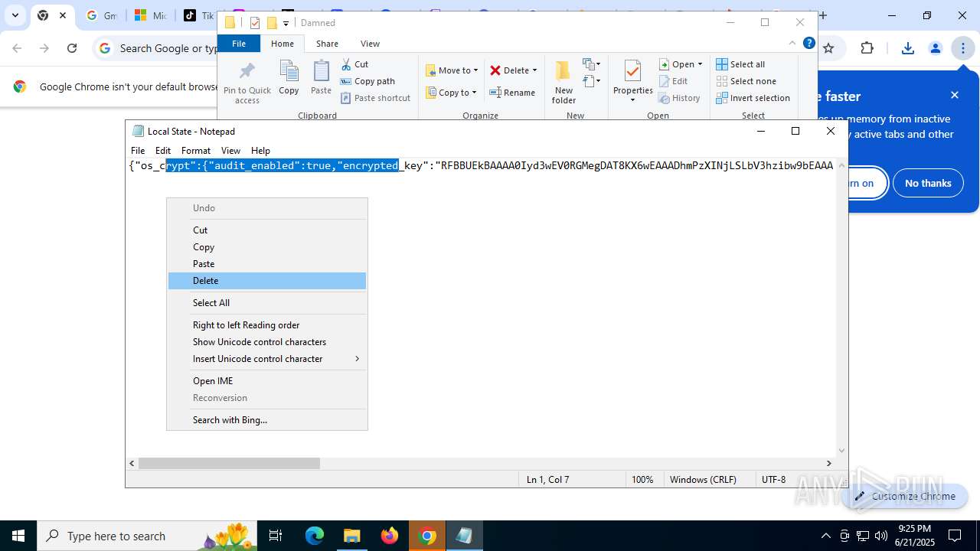
Task: Choose Select All in context menu
Action: (x=266, y=303)
